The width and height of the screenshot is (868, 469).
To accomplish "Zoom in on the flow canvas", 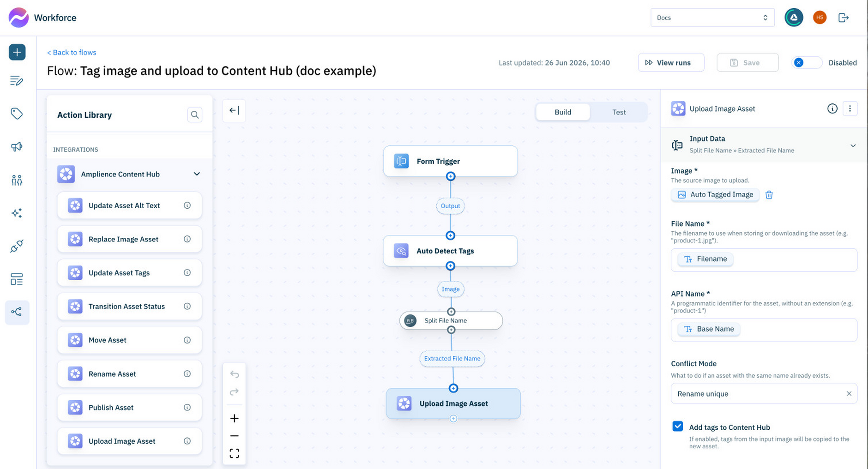I will [x=235, y=418].
